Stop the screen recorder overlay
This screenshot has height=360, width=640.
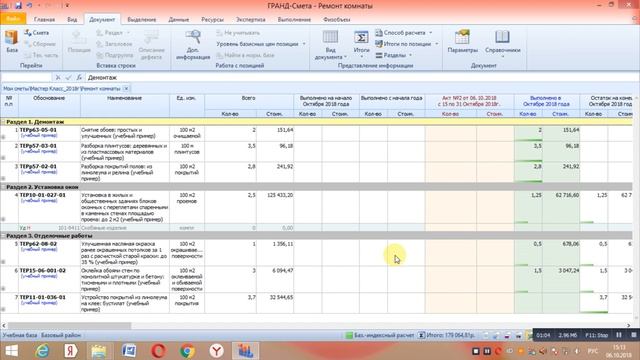[x=633, y=335]
